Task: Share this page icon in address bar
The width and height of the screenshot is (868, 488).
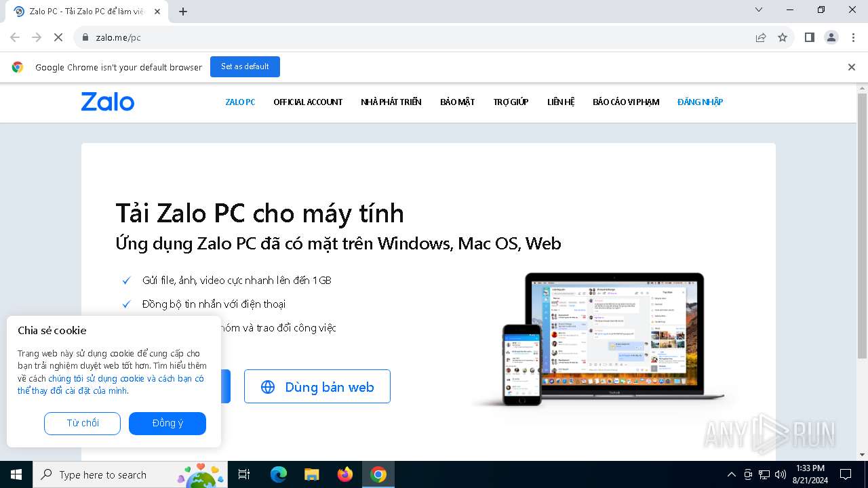Action: pyautogui.click(x=761, y=37)
